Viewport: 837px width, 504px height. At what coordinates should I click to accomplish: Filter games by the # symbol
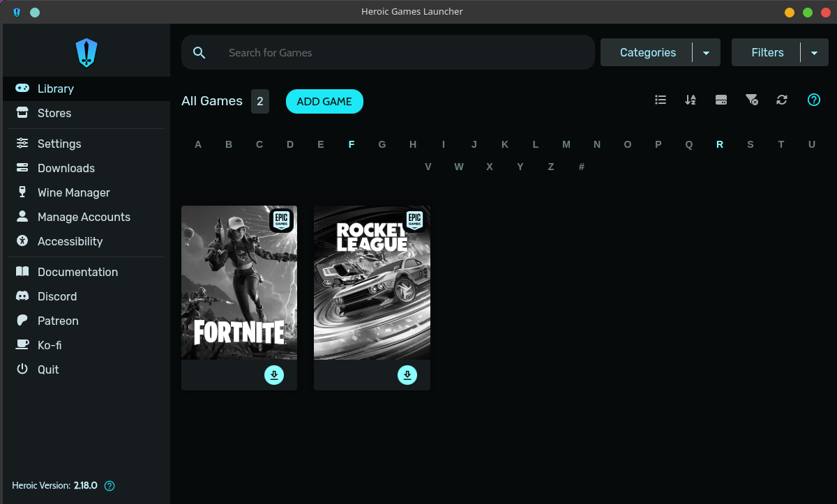[582, 167]
